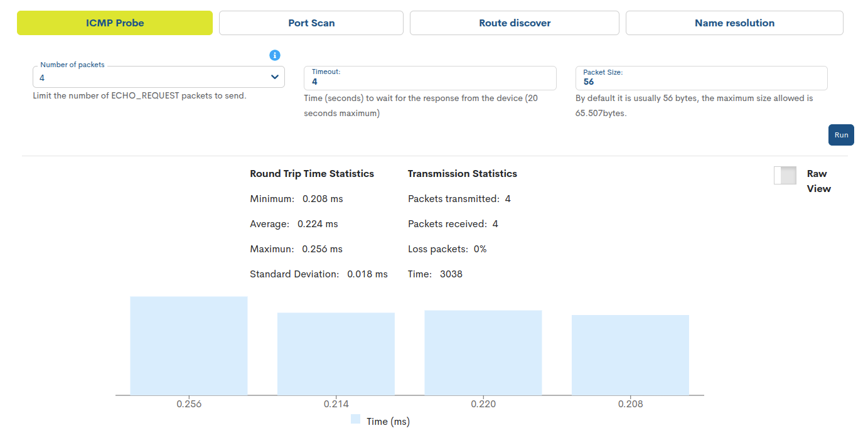
Task: Click the 0.208 axis label
Action: click(x=630, y=404)
